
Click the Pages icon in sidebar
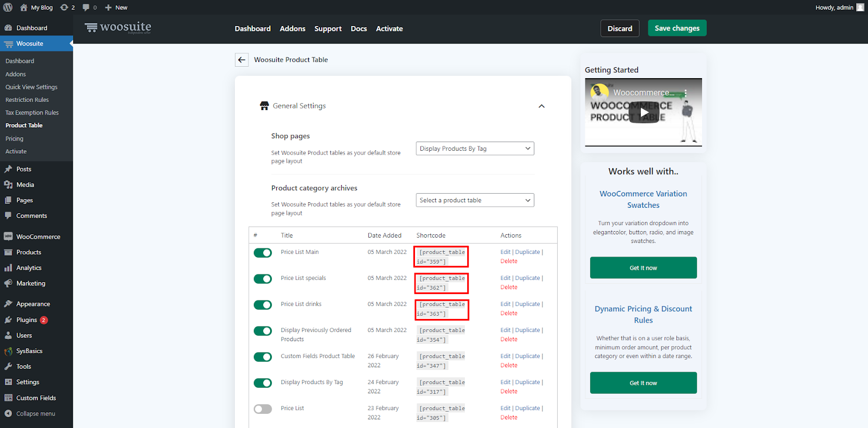tap(8, 200)
